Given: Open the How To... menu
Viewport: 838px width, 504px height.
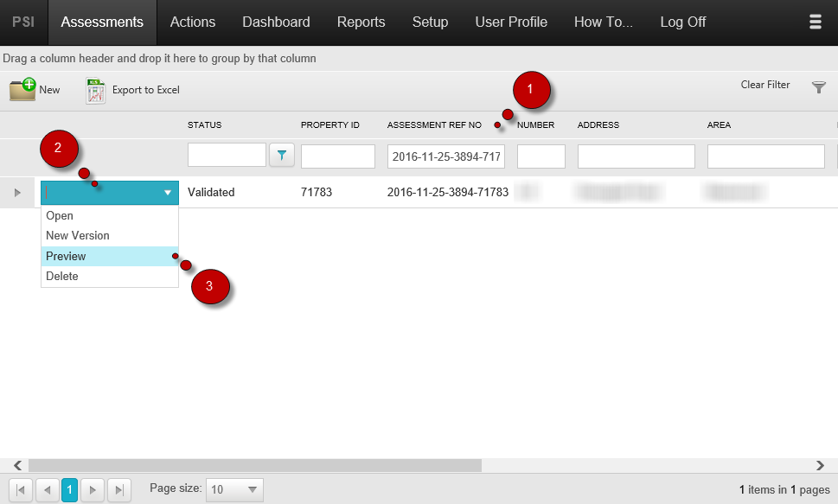Looking at the screenshot, I should pos(604,22).
